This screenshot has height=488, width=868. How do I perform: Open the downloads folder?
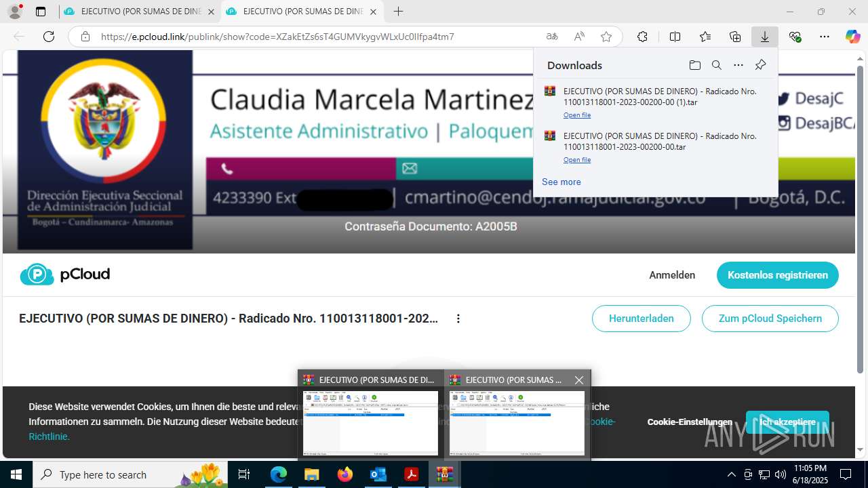pyautogui.click(x=694, y=65)
